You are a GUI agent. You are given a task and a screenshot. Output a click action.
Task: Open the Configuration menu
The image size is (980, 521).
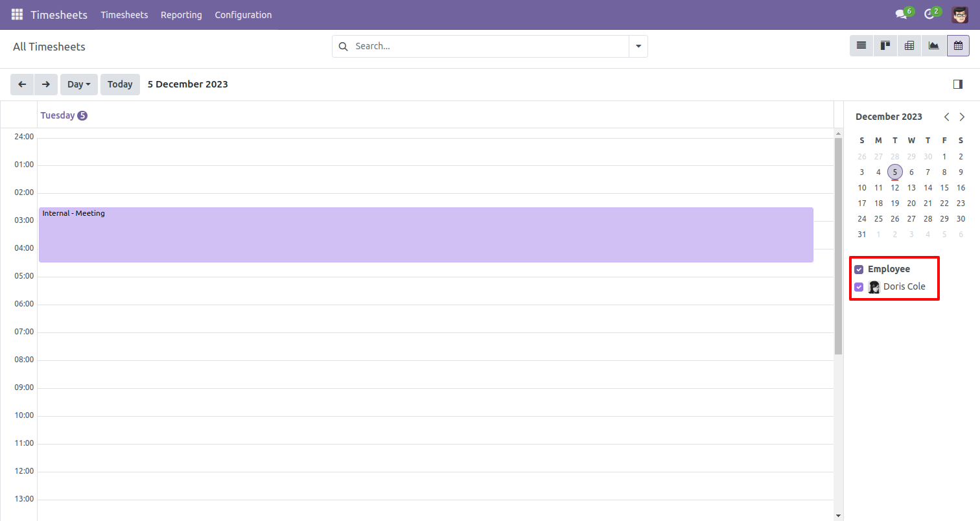coord(244,14)
